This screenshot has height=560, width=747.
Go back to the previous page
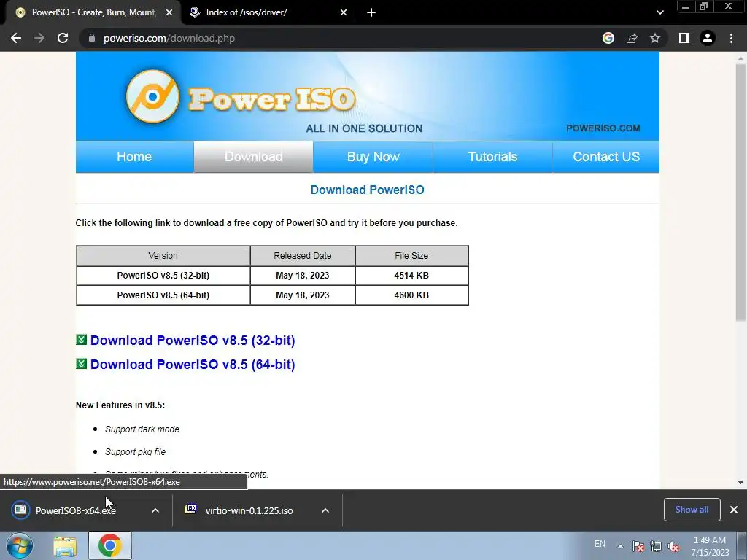16,38
